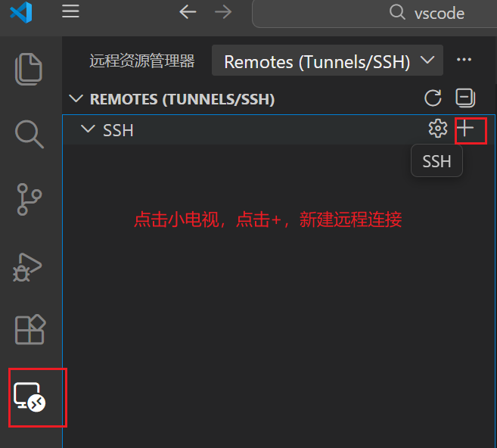Click the vscode command center search box

point(374,14)
